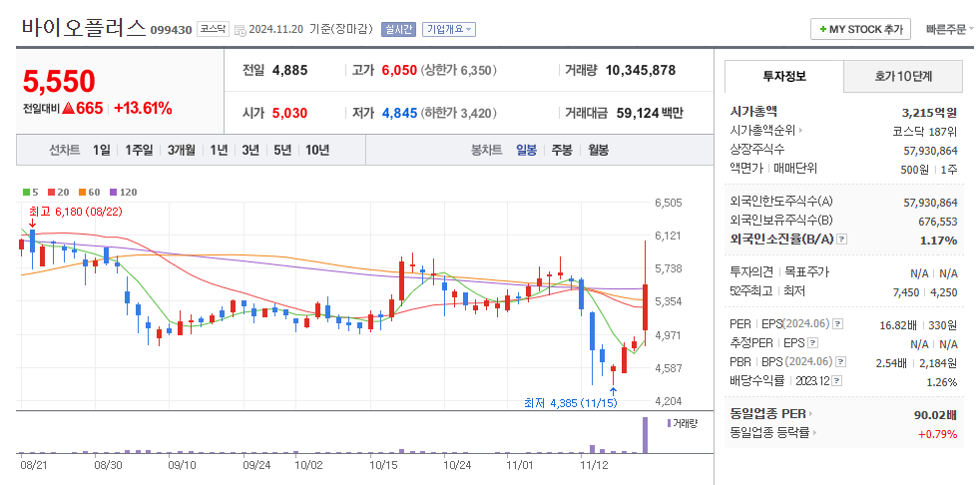Select the 1년 line chart
The width and height of the screenshot is (980, 485).
tap(219, 150)
